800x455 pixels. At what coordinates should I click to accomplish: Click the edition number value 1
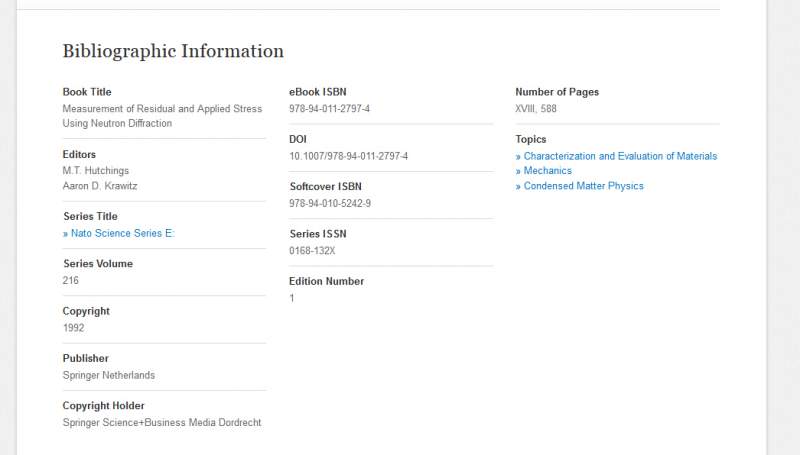click(x=292, y=298)
